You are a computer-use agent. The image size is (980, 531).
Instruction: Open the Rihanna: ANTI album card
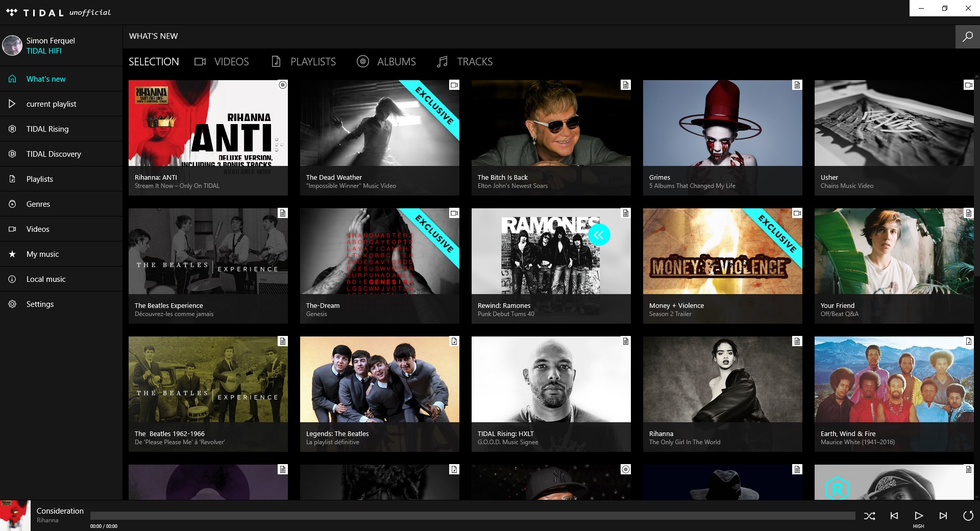208,138
